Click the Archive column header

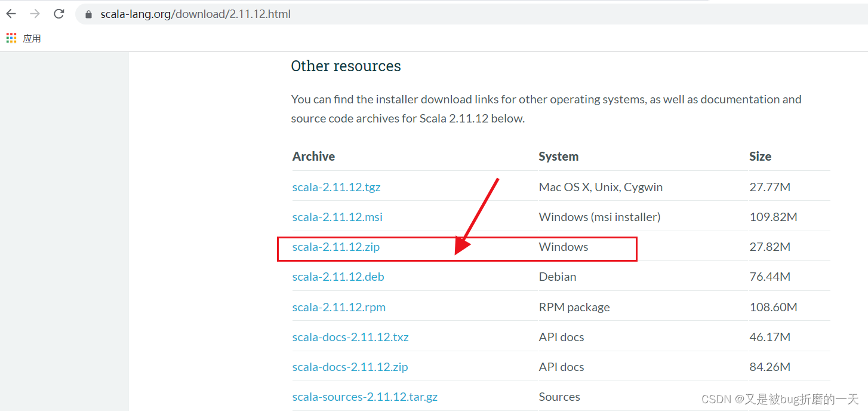[313, 157]
